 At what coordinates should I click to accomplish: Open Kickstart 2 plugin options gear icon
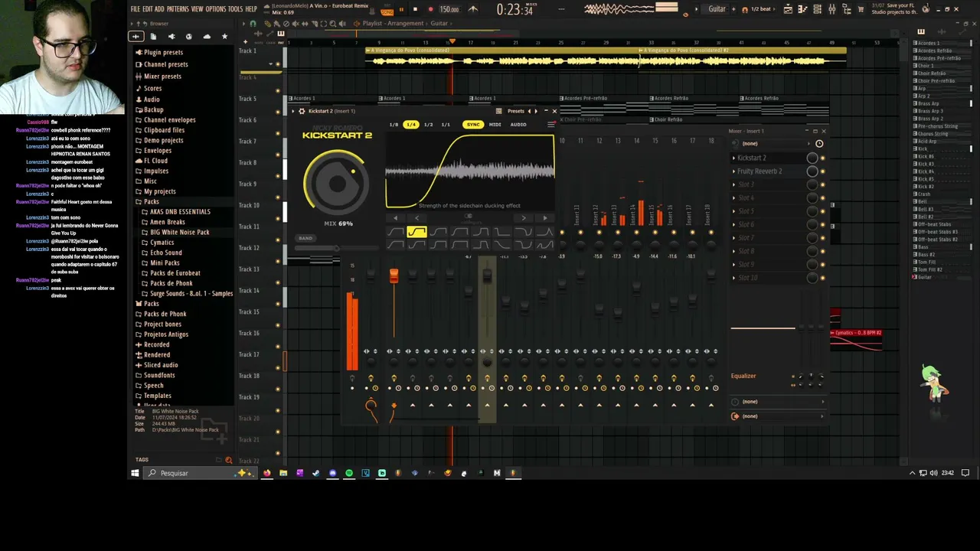pos(302,111)
